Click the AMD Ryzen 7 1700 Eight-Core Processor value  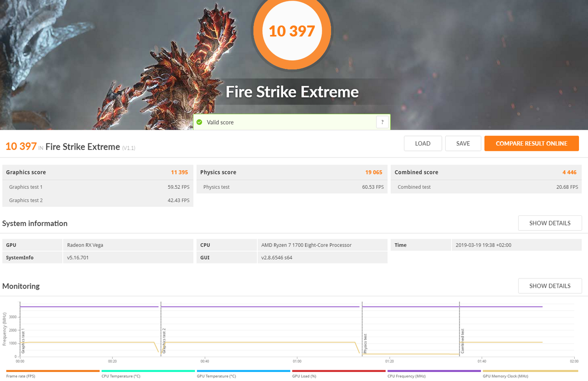click(306, 245)
